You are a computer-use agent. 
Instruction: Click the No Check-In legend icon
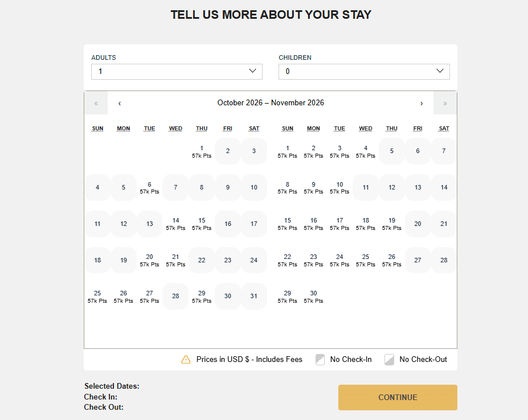point(320,360)
